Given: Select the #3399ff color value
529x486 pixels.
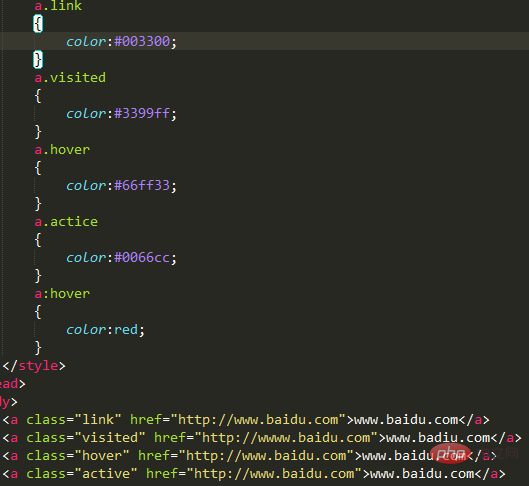Looking at the screenshot, I should [x=142, y=113].
